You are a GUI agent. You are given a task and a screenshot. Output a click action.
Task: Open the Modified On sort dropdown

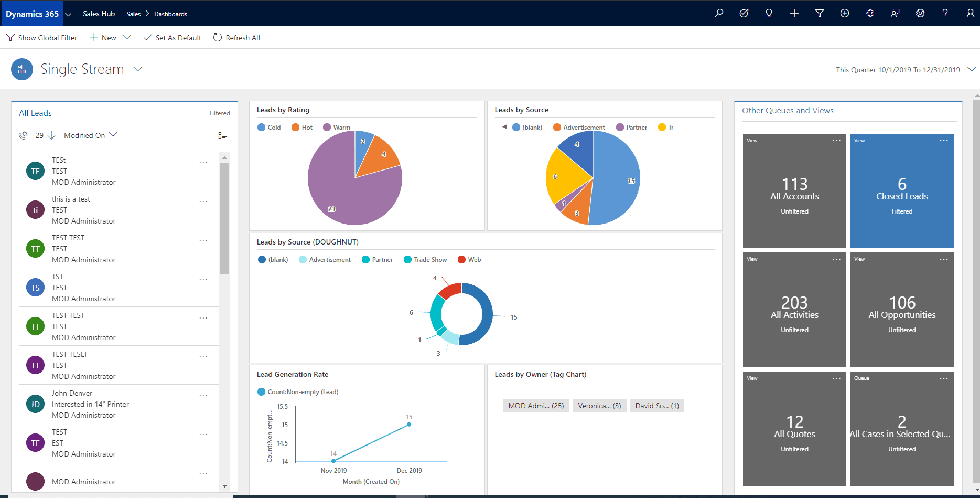click(x=90, y=135)
